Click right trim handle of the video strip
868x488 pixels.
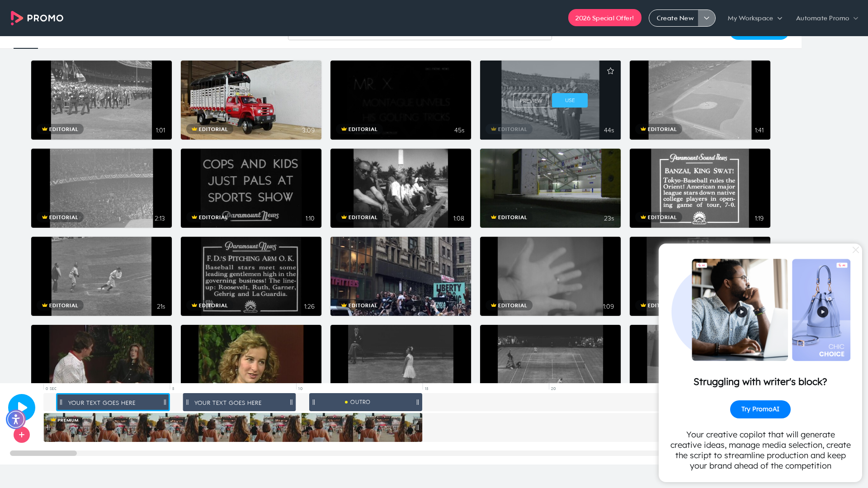tap(417, 427)
